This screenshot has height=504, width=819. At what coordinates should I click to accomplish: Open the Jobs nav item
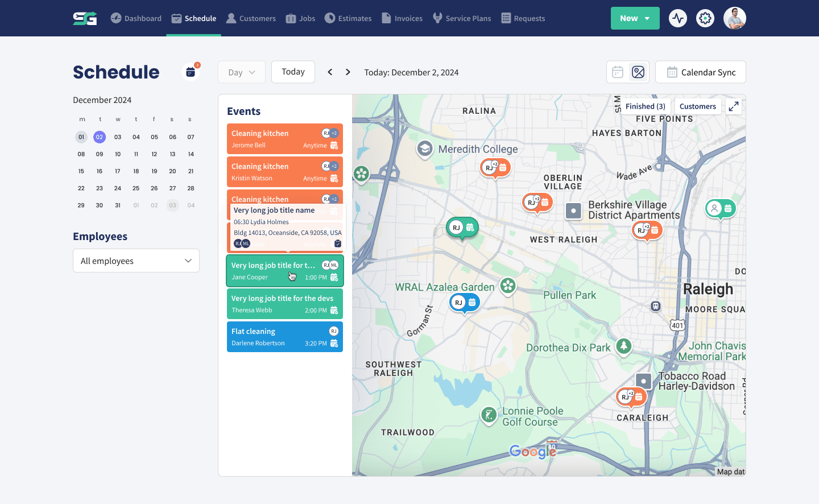tap(300, 18)
